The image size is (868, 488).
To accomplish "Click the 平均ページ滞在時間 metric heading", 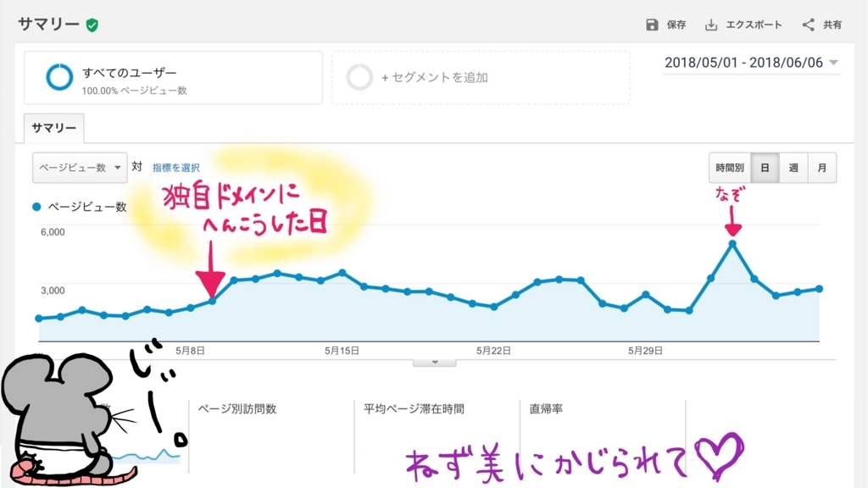I will (414, 409).
